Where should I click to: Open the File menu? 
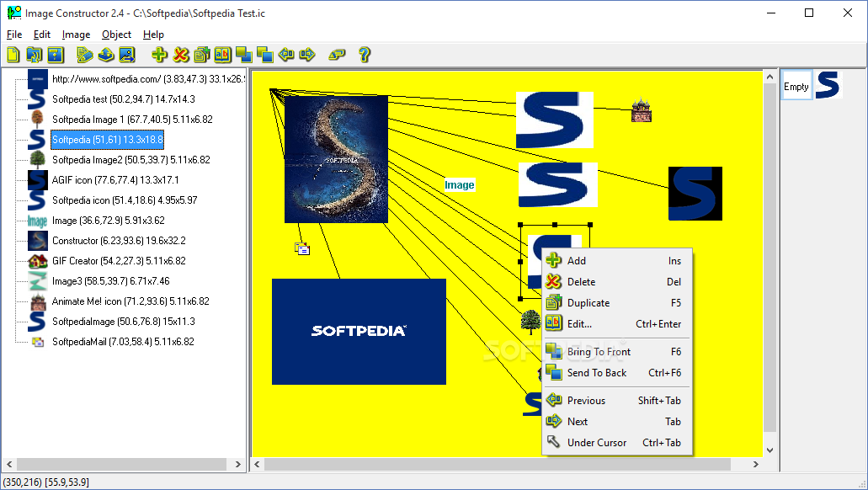click(x=14, y=35)
